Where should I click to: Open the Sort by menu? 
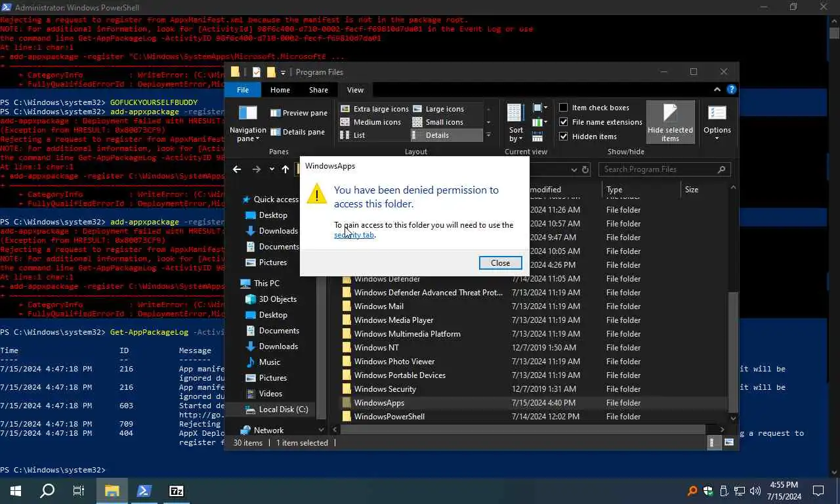coord(516,123)
